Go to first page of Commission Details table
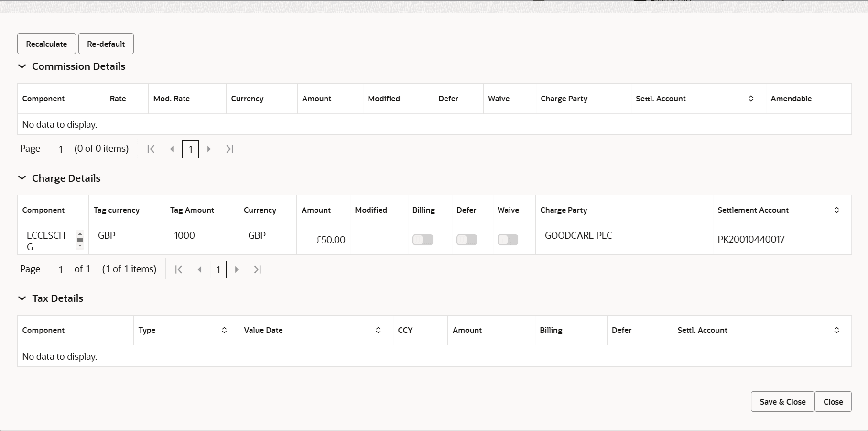This screenshot has height=431, width=868. (x=151, y=149)
